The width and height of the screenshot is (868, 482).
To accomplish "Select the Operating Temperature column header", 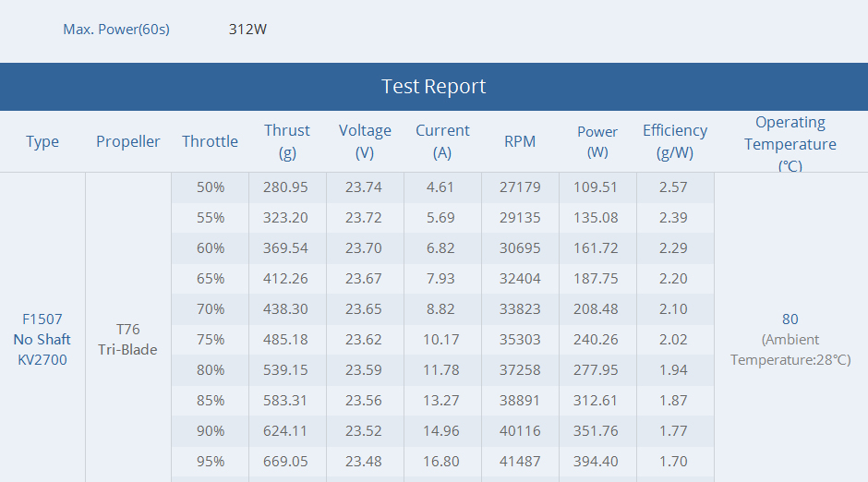I will [x=790, y=144].
